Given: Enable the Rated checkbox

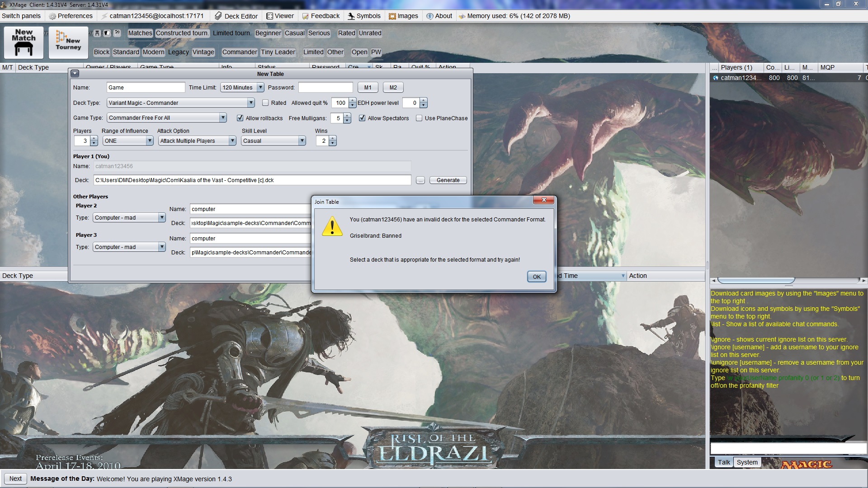Looking at the screenshot, I should click(x=265, y=103).
